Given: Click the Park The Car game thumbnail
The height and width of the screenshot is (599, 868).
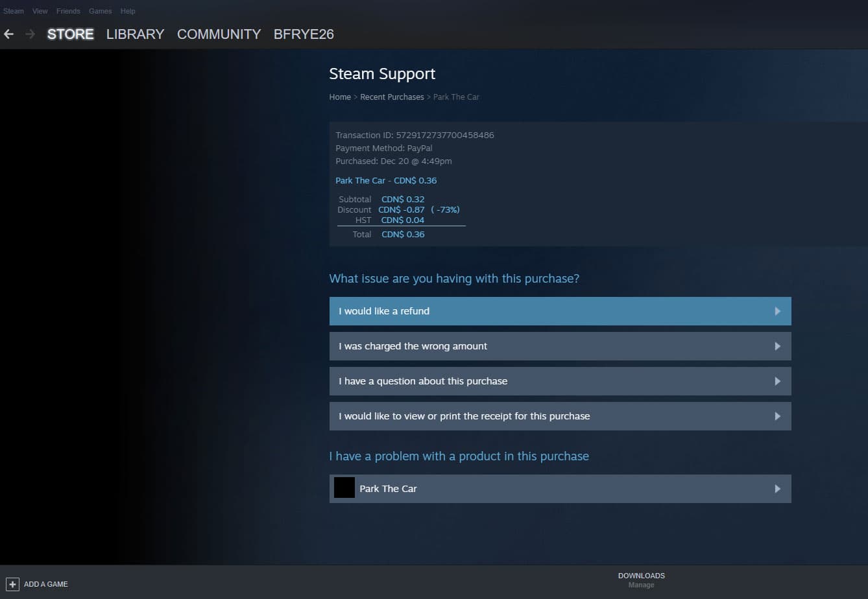Looking at the screenshot, I should pyautogui.click(x=344, y=488).
